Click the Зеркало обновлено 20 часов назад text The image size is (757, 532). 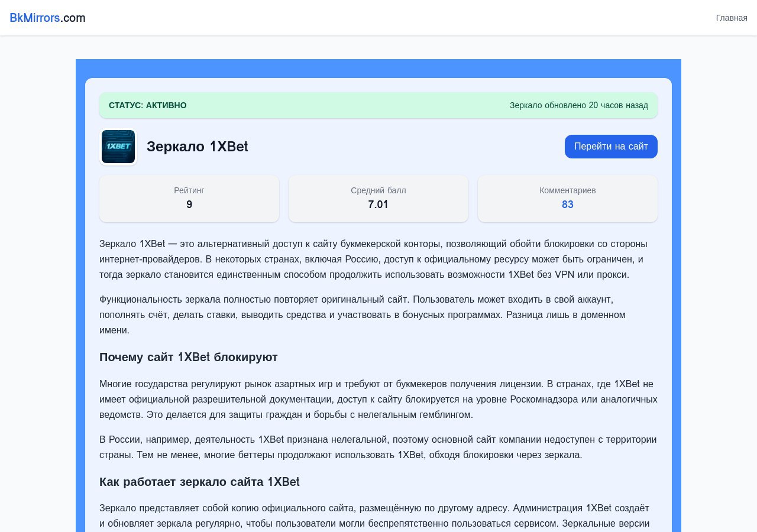[x=579, y=105]
